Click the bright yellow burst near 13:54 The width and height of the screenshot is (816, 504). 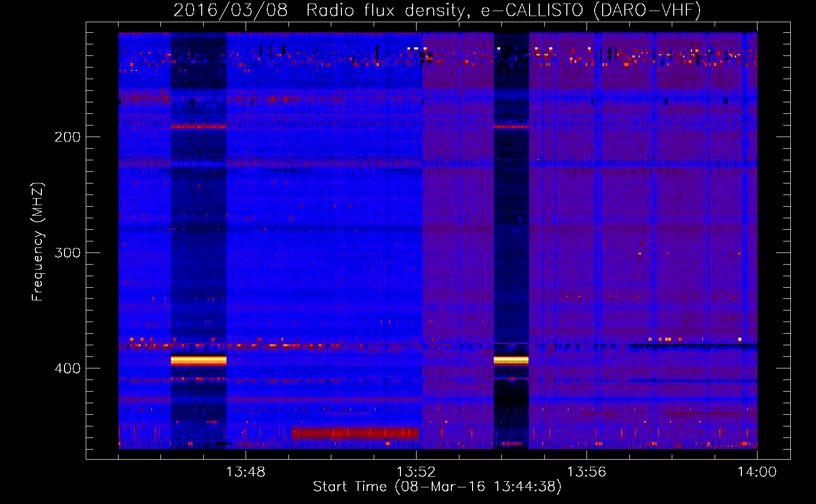point(511,360)
